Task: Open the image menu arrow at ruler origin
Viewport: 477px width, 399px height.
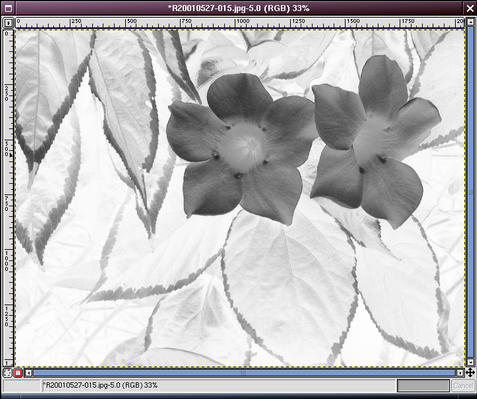Action: coord(8,23)
